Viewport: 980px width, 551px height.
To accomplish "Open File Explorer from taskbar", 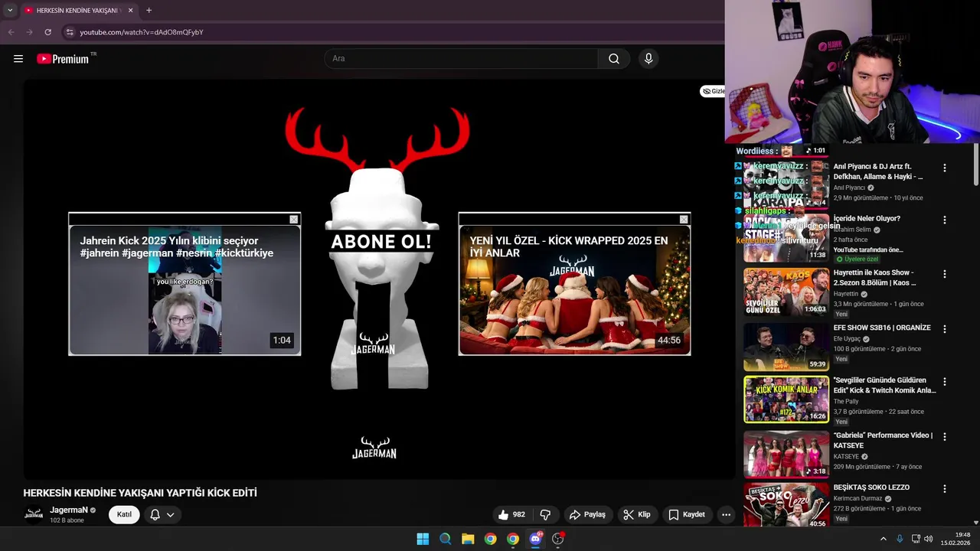I will coord(468,539).
